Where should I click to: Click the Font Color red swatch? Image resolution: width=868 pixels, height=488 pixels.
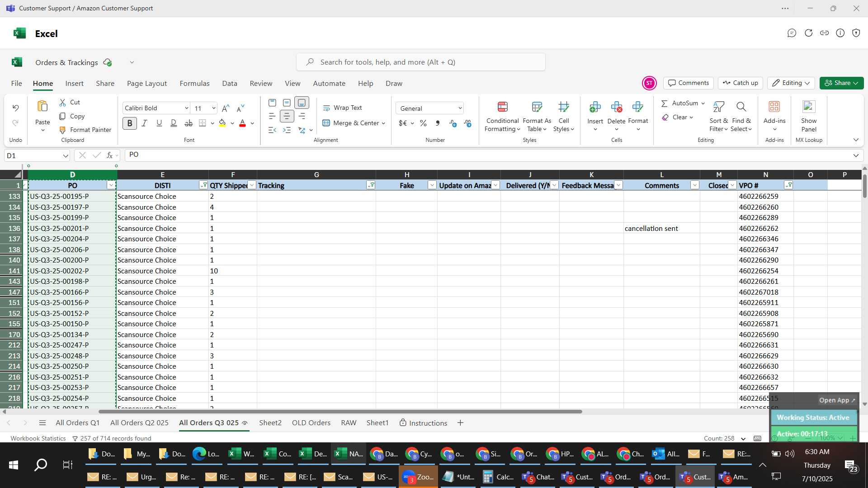point(242,123)
